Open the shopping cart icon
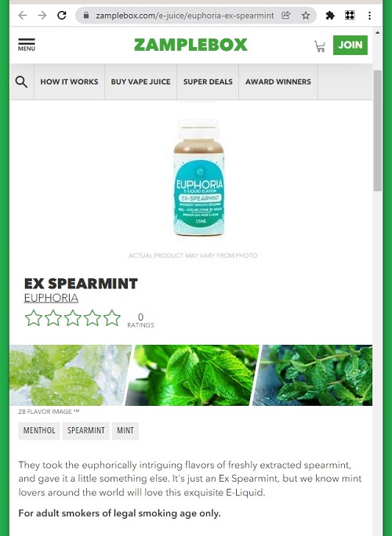The image size is (392, 536). click(x=320, y=46)
